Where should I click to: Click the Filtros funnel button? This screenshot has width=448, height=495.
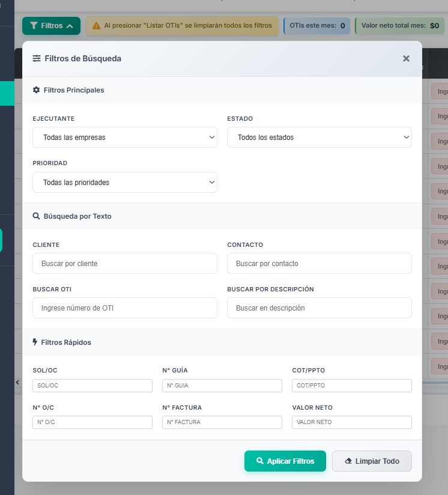(x=51, y=26)
